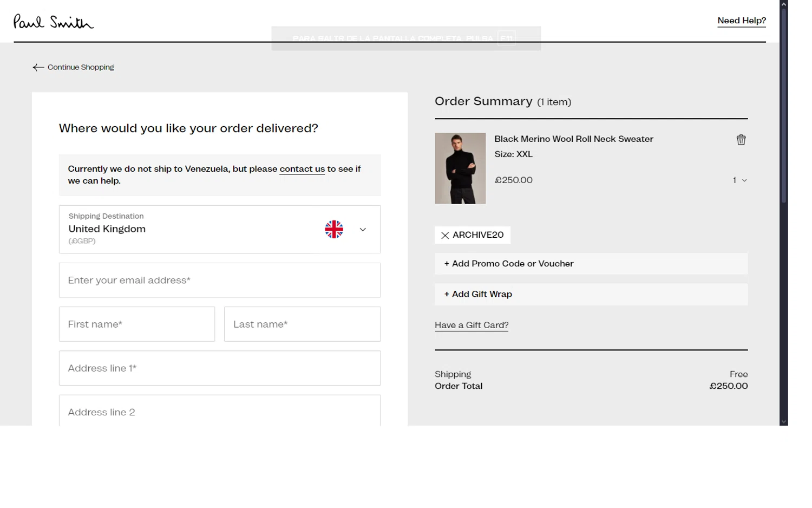Click the back arrow beside Continue Shopping

[x=38, y=68]
